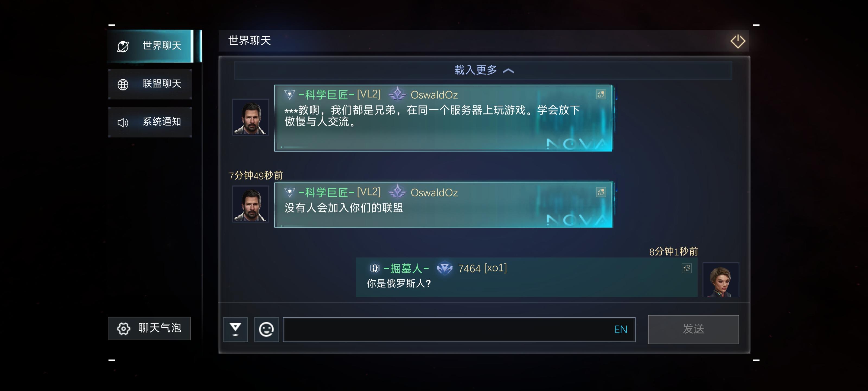Open 聊天气泡 chat bubble settings

[149, 328]
